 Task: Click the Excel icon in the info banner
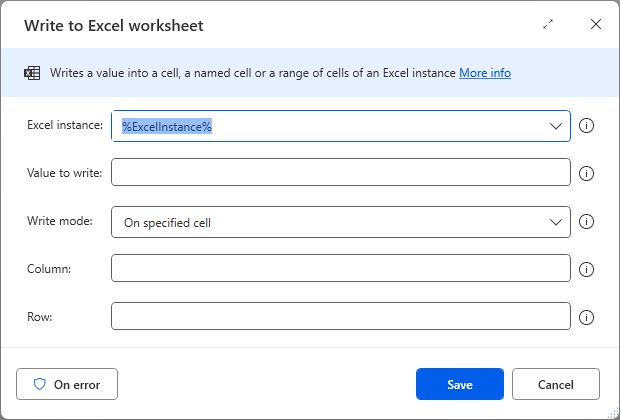click(x=32, y=73)
